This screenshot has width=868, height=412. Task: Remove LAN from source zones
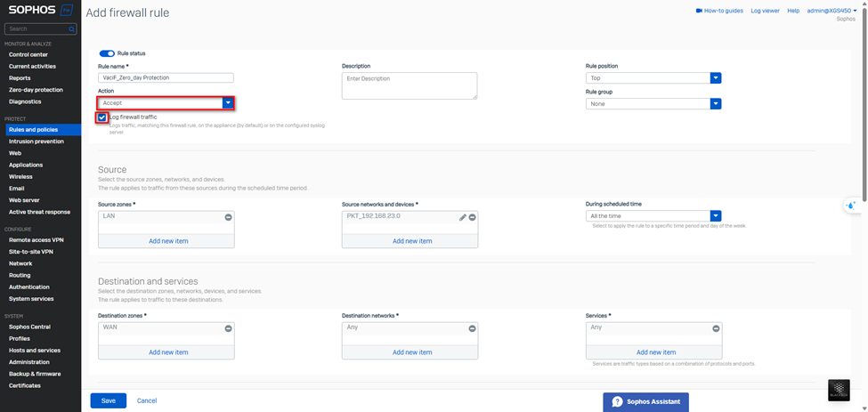pyautogui.click(x=228, y=217)
